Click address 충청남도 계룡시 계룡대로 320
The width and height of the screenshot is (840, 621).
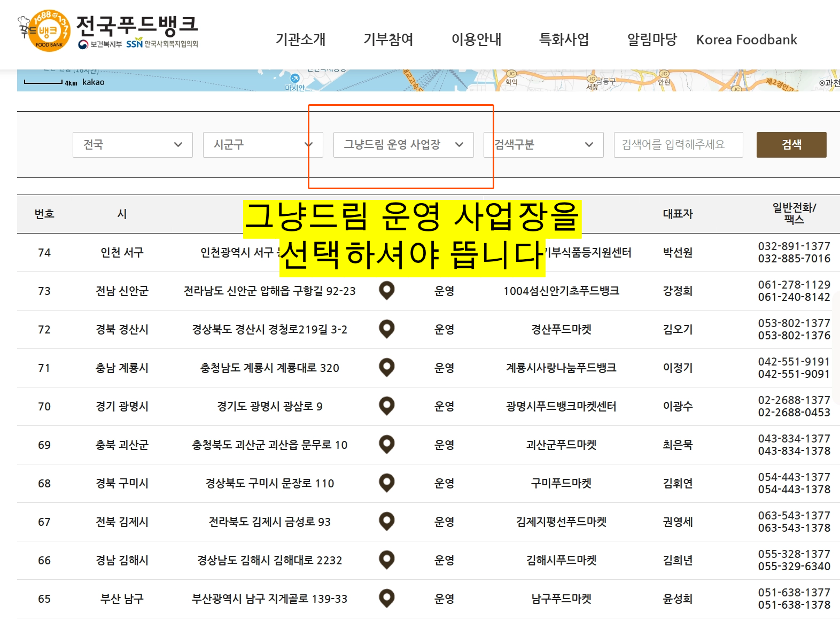tap(269, 368)
